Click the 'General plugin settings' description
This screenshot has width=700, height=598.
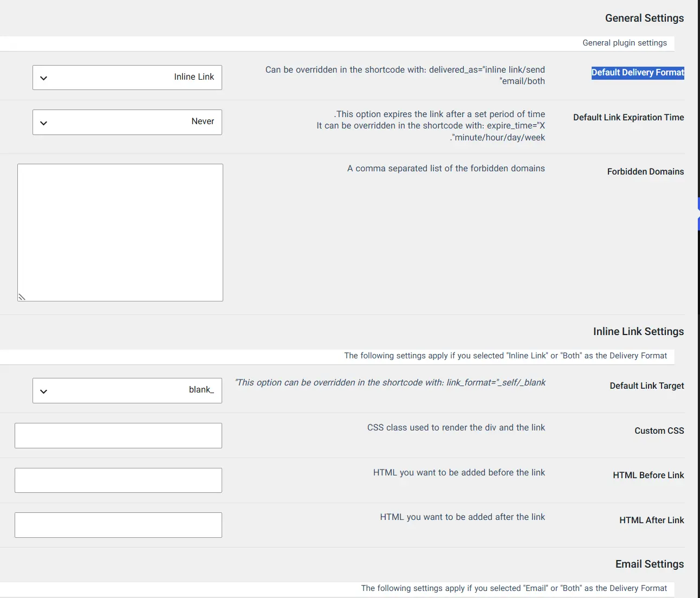pyautogui.click(x=625, y=43)
